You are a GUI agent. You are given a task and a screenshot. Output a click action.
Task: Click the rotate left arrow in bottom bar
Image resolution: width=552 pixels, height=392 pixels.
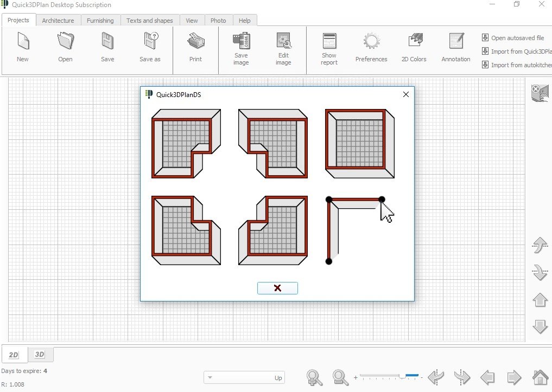click(x=436, y=377)
